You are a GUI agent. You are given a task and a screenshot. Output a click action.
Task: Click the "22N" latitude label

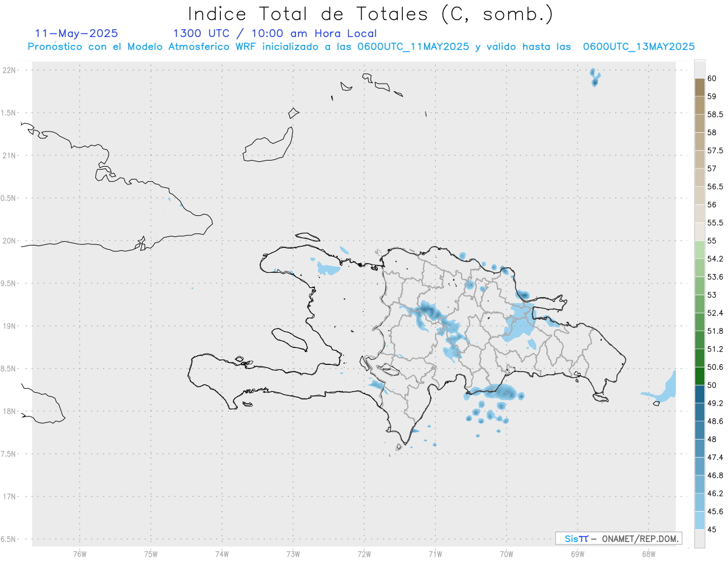[10, 70]
